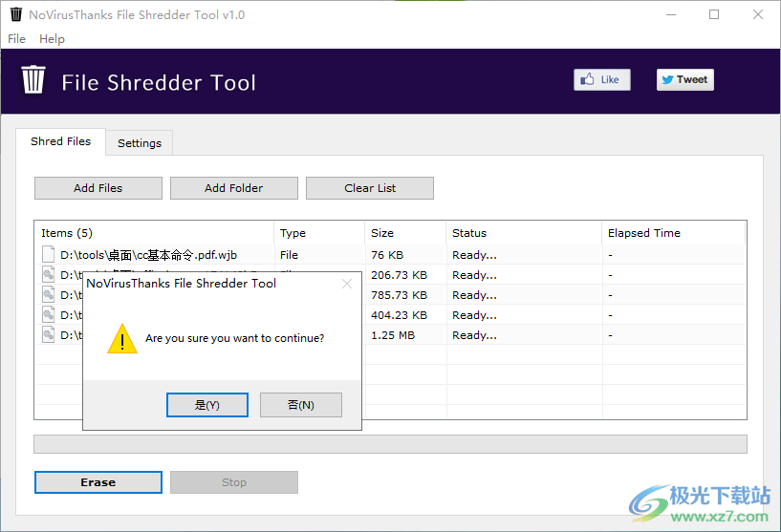Minimize the File Shredder Tool window
Viewport: 781px width, 532px height.
coord(671,14)
